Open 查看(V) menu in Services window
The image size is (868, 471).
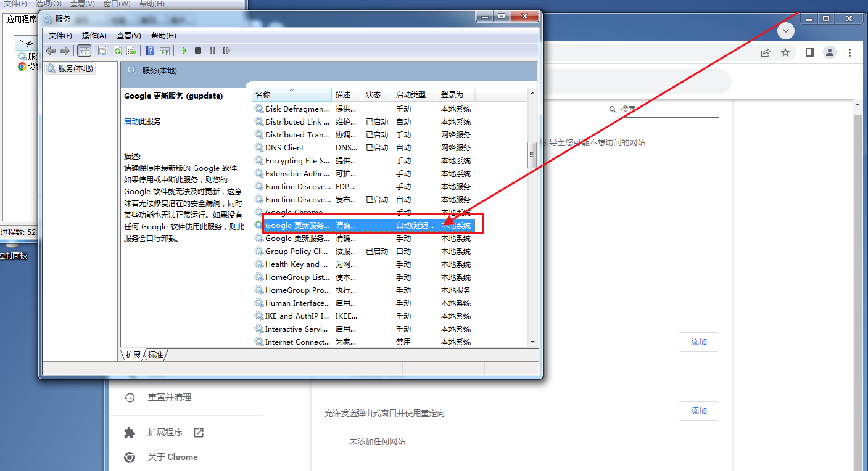[128, 36]
